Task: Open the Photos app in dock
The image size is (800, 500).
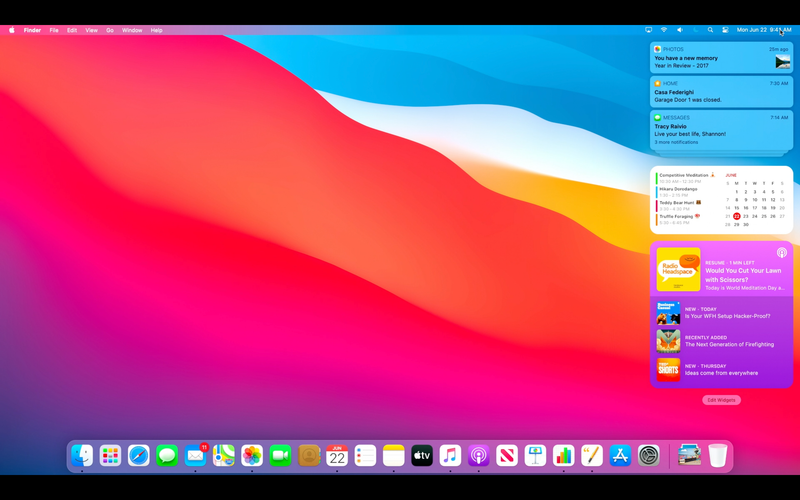Action: click(x=252, y=456)
